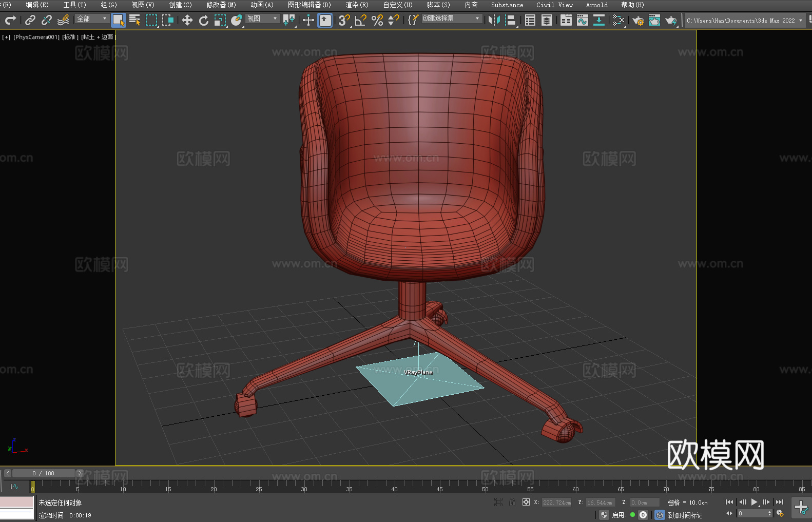This screenshot has width=812, height=522.
Task: Activate the Select Object tool
Action: point(119,20)
